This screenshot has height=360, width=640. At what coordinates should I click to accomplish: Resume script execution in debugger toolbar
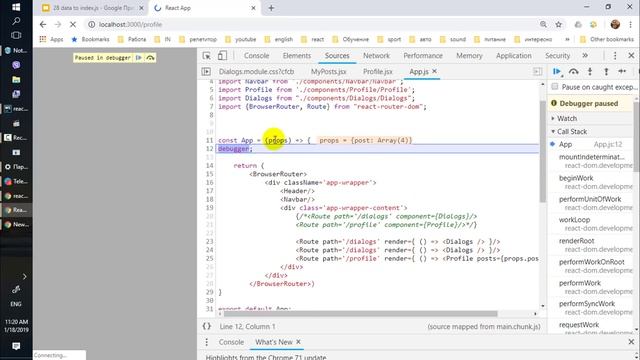click(557, 72)
